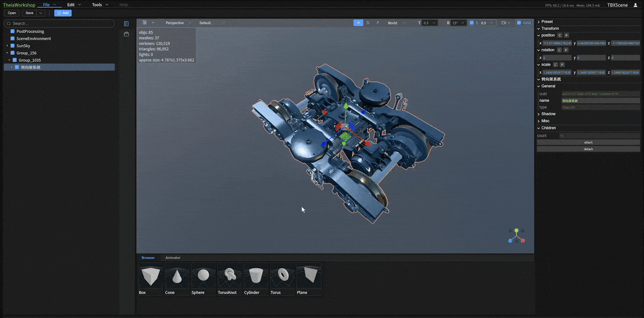Select the scale gizmo tool
Image resolution: width=644 pixels, height=318 pixels.
coord(377,23)
